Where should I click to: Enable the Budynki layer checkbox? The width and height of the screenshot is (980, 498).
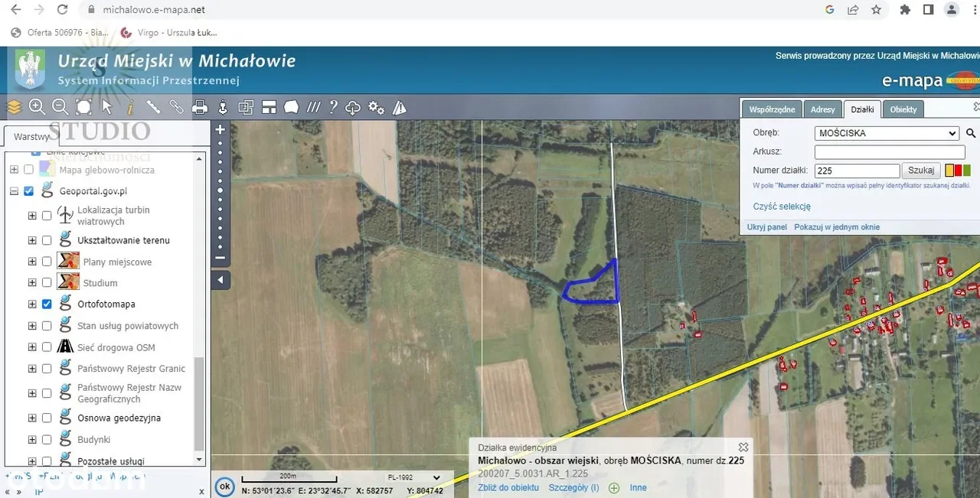point(47,440)
